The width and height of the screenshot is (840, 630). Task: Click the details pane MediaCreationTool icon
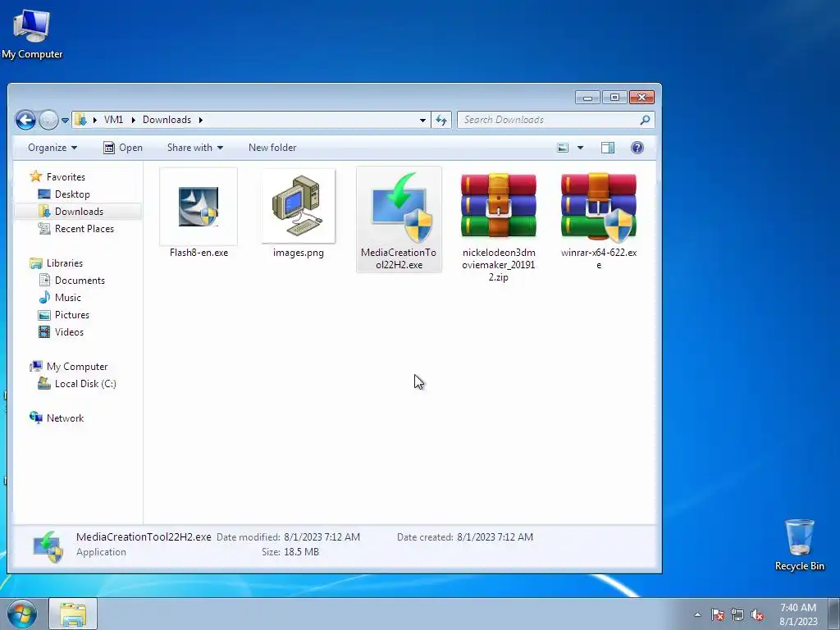pos(48,546)
